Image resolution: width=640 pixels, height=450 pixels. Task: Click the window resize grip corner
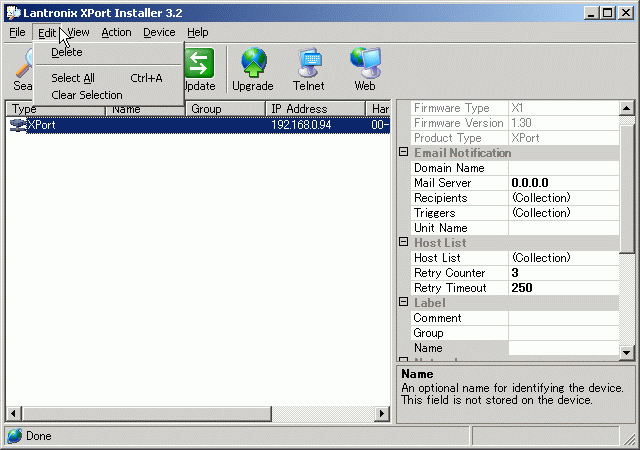pyautogui.click(x=629, y=439)
